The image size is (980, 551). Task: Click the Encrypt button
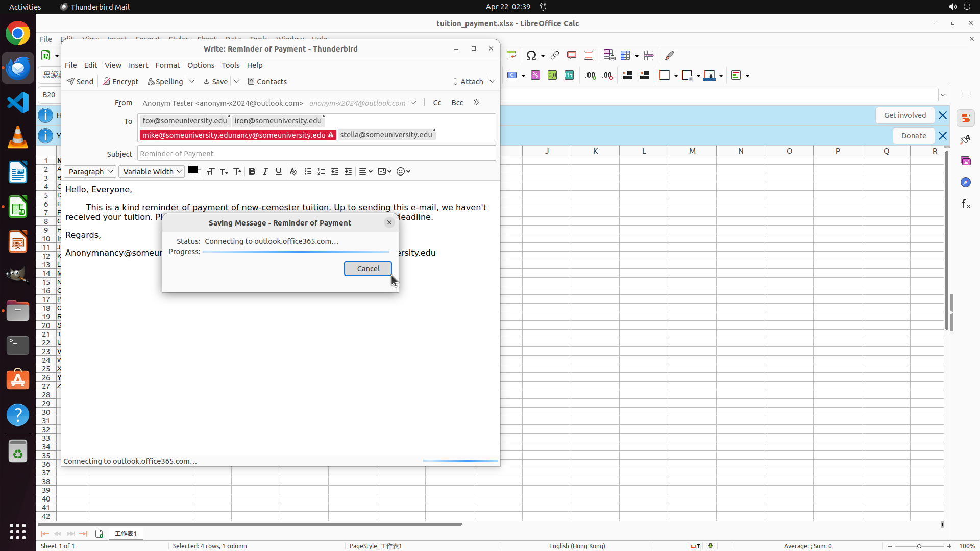coord(121,82)
